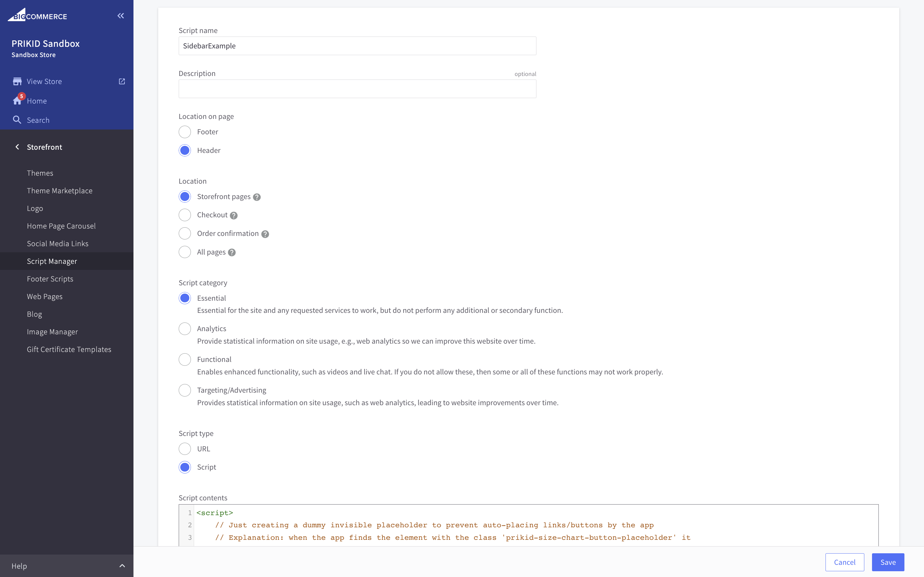Click the Save button

pos(888,562)
